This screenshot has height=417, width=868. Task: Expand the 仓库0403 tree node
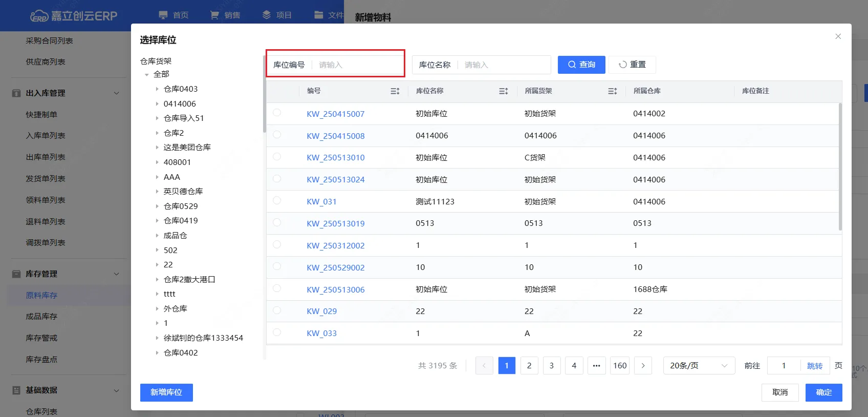157,89
